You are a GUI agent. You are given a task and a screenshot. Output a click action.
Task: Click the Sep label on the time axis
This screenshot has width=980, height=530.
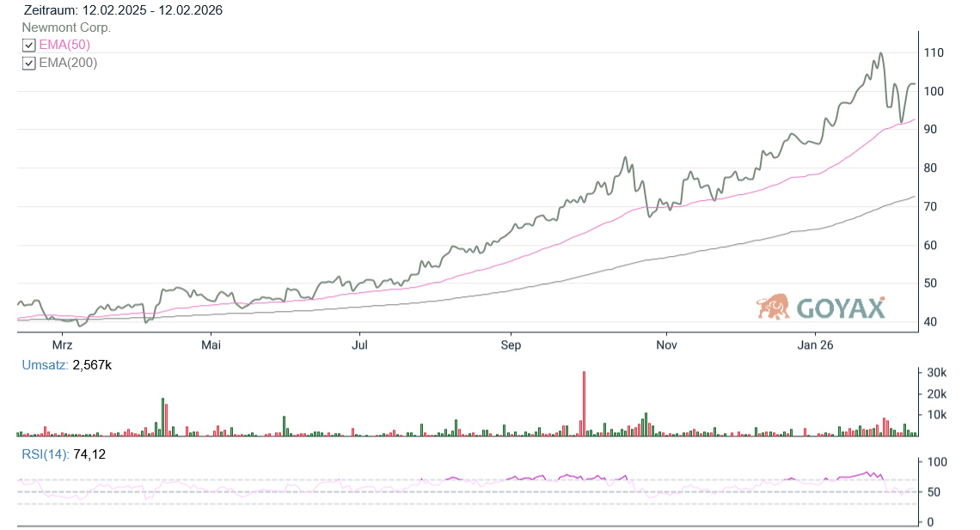coord(511,345)
